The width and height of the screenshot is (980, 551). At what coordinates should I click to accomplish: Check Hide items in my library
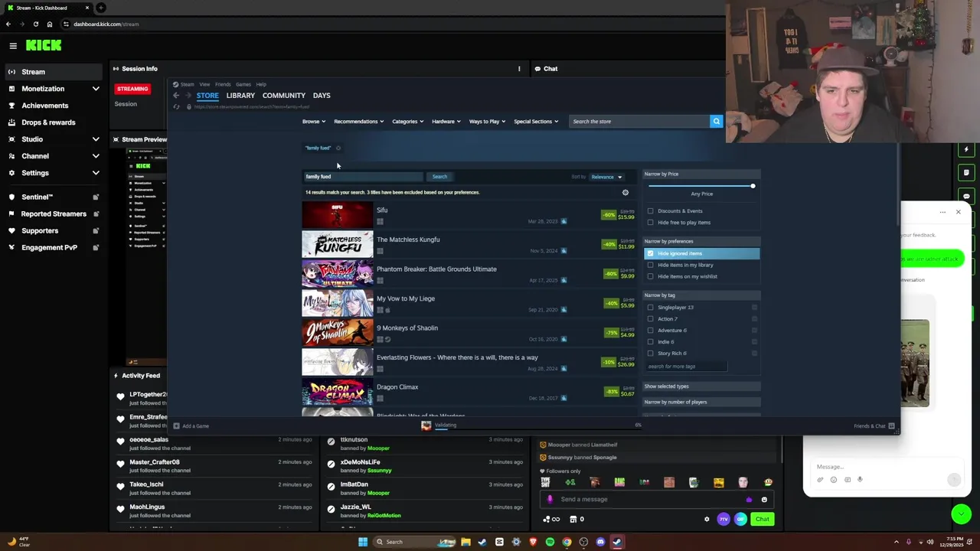click(x=651, y=265)
